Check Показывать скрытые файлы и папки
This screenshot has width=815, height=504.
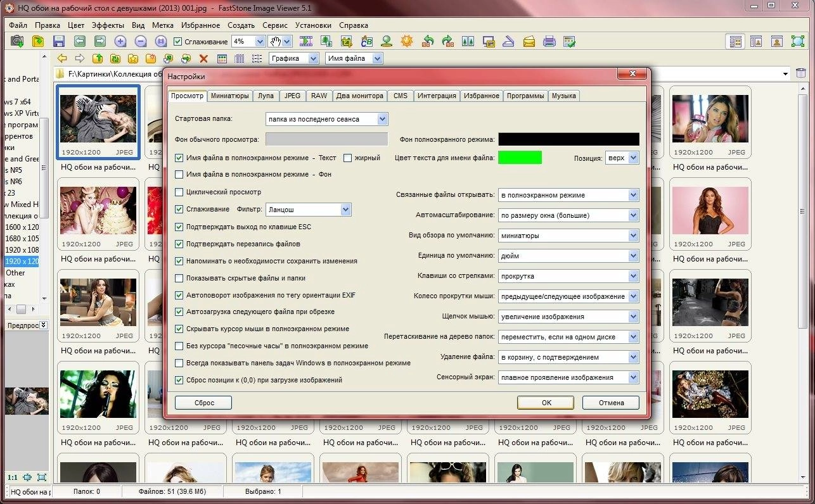tap(179, 278)
